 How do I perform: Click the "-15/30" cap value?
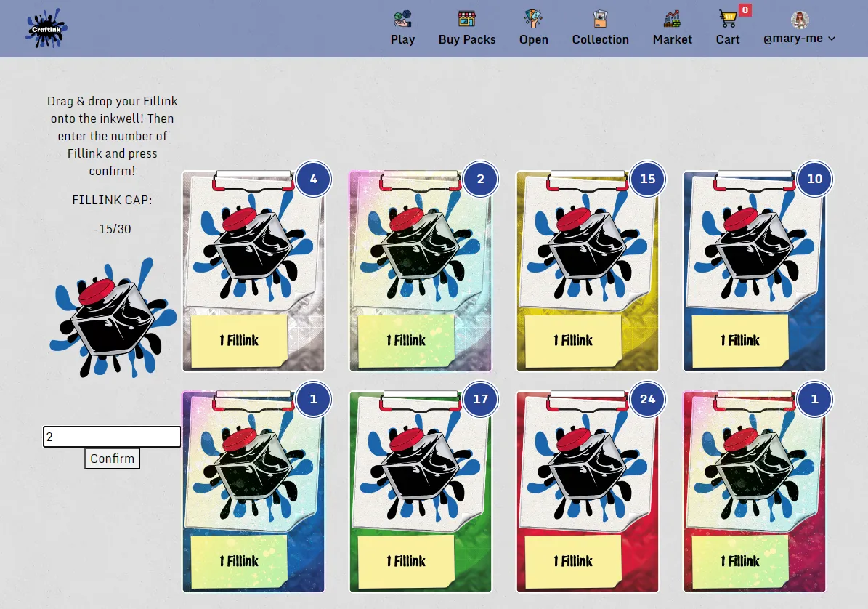pyautogui.click(x=113, y=229)
